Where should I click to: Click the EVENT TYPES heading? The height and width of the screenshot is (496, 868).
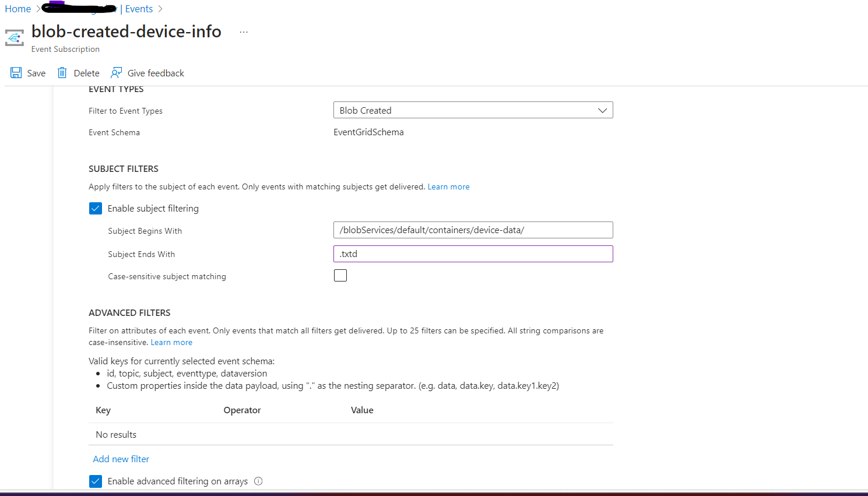point(116,89)
